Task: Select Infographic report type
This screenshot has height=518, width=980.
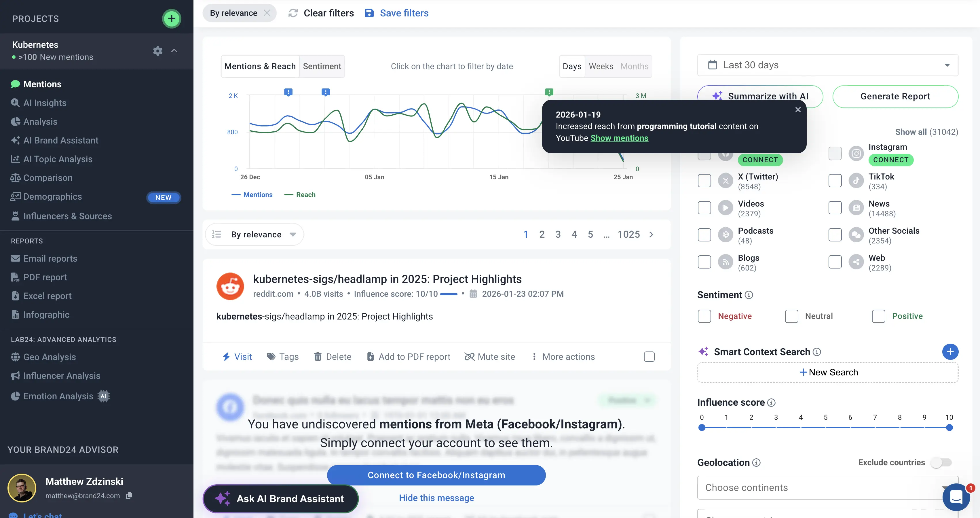Action: pyautogui.click(x=46, y=314)
